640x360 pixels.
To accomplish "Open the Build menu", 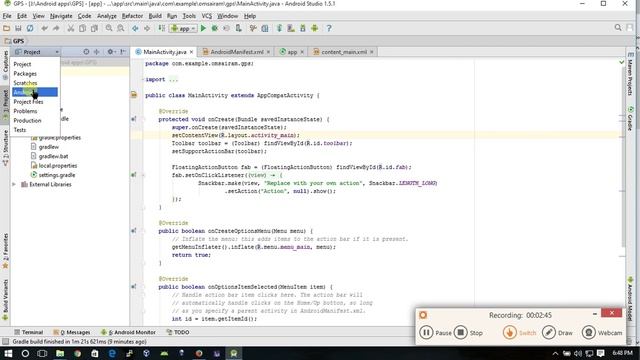I will [155, 16].
